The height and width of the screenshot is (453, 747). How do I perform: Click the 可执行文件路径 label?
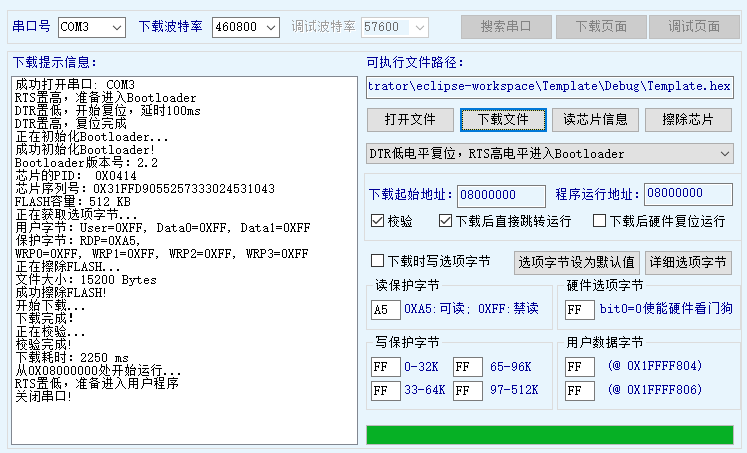pos(415,62)
